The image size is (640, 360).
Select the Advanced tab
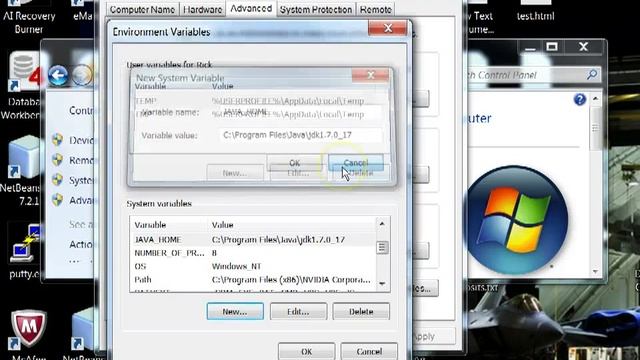[x=251, y=8]
